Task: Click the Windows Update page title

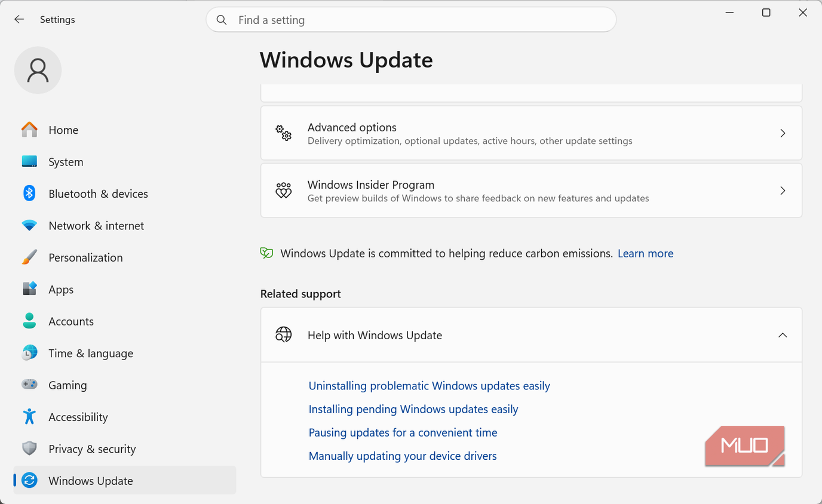Action: [x=346, y=60]
